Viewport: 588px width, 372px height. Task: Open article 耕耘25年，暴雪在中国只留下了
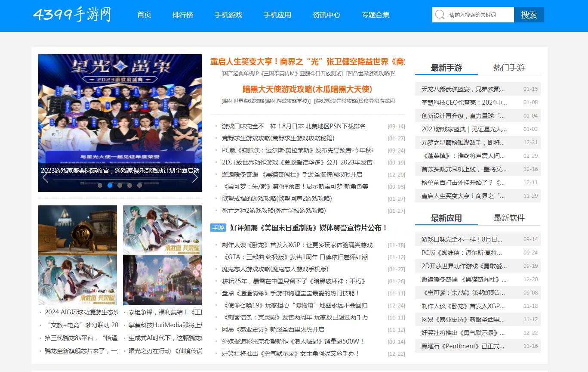point(294,281)
